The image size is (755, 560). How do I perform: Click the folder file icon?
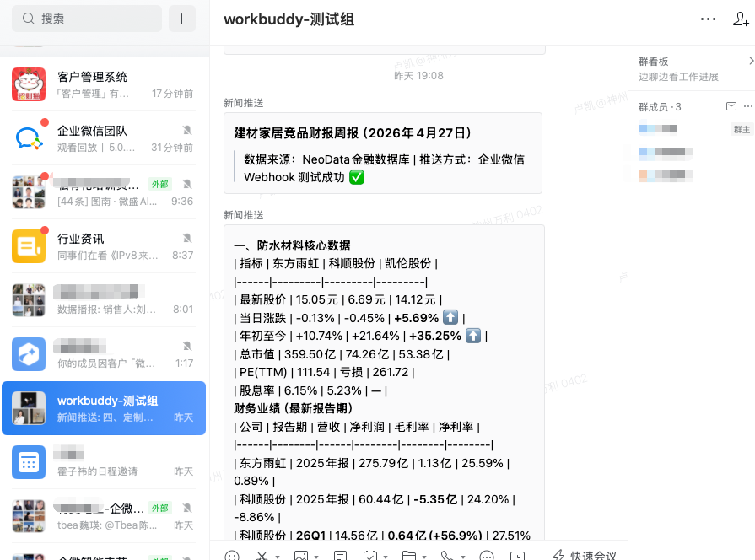tap(409, 556)
